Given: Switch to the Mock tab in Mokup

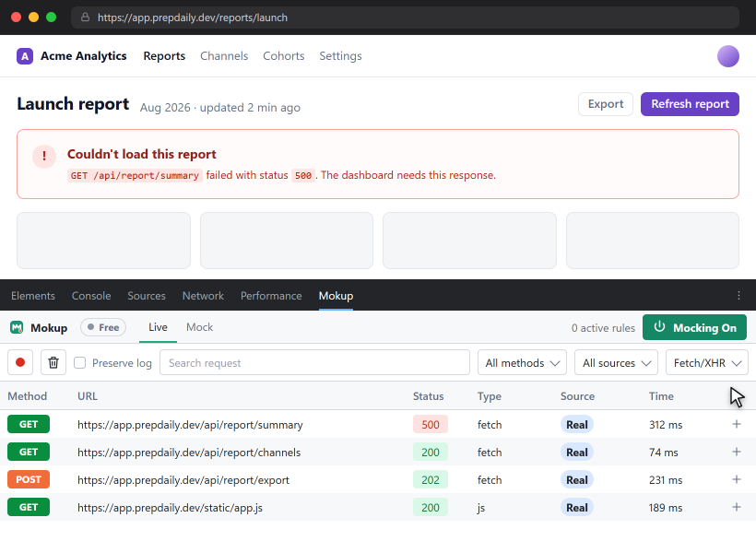Looking at the screenshot, I should [200, 327].
